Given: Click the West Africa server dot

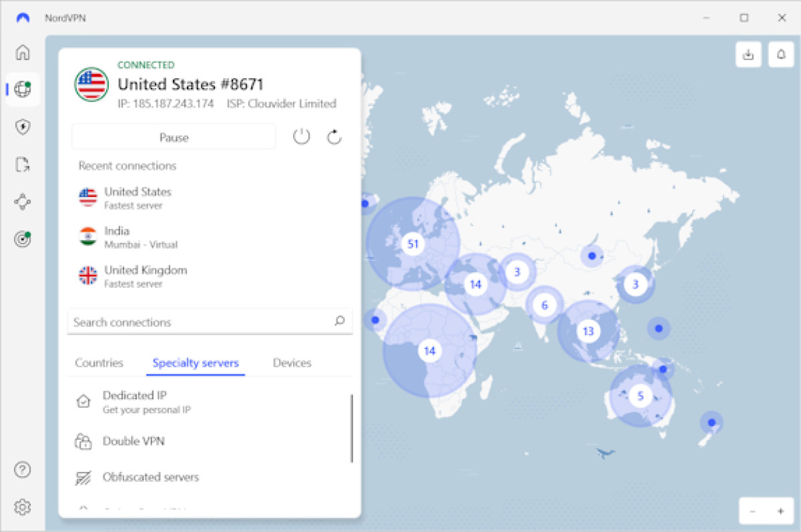Looking at the screenshot, I should click(x=375, y=320).
